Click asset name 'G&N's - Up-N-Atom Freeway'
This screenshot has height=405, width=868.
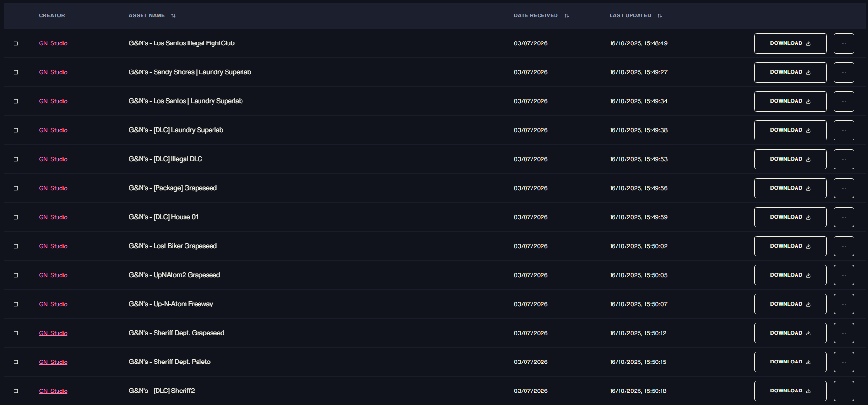coord(171,304)
